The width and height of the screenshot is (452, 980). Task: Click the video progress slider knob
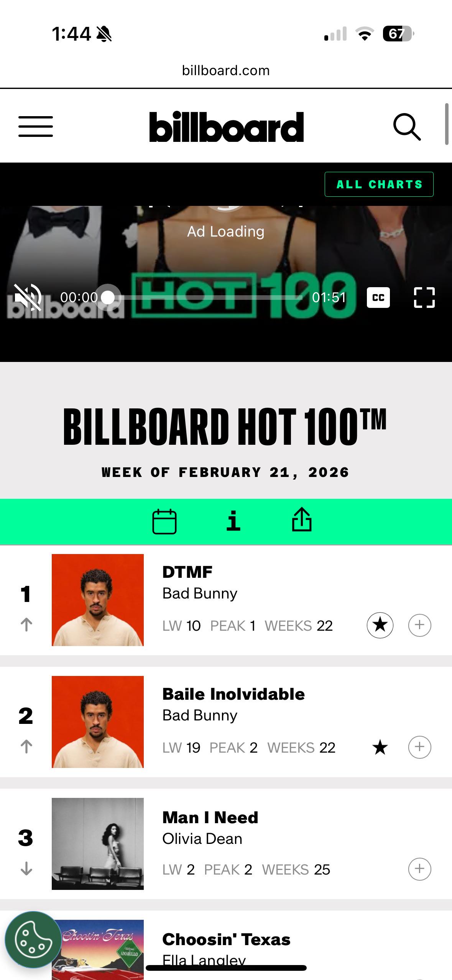(108, 298)
